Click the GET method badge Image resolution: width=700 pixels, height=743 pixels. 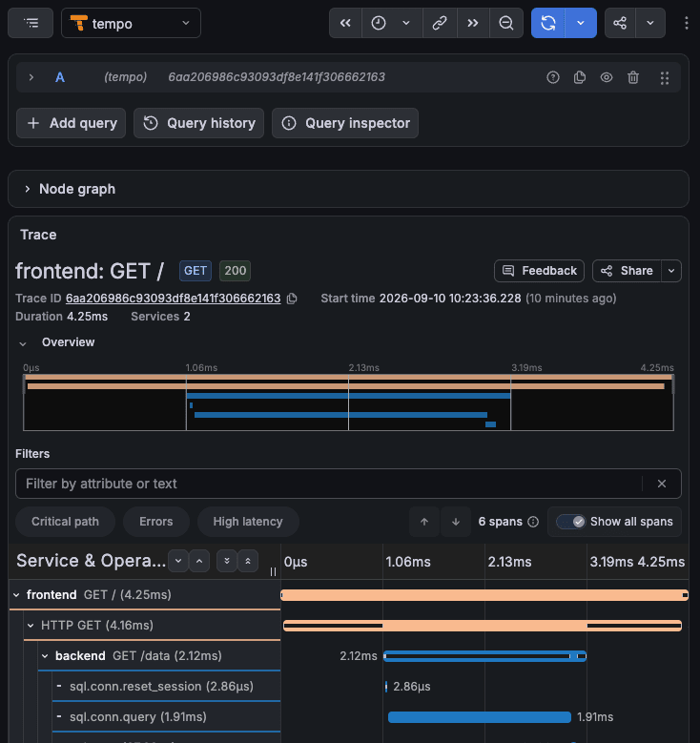196,271
